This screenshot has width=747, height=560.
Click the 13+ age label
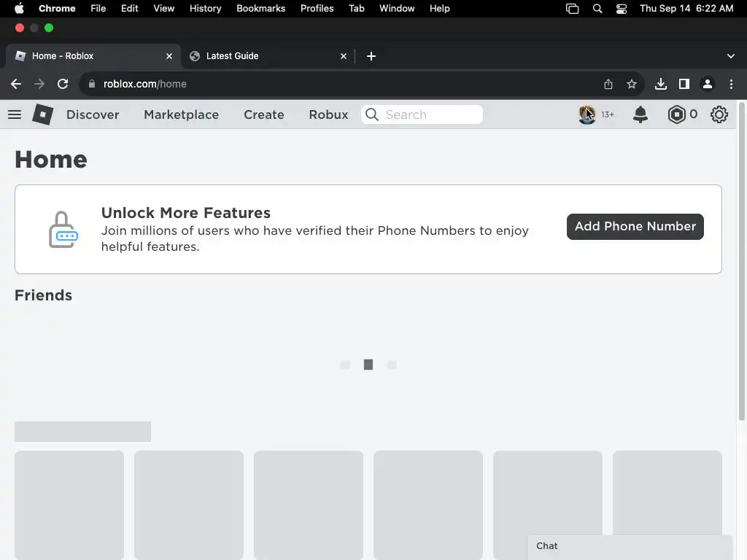point(608,114)
